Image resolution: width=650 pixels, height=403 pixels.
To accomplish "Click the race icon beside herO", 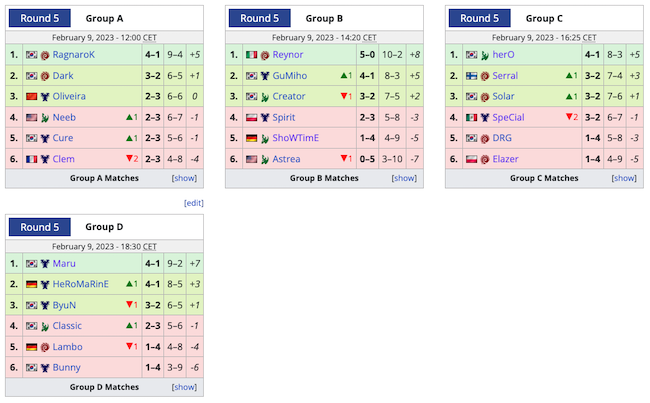I will point(485,55).
